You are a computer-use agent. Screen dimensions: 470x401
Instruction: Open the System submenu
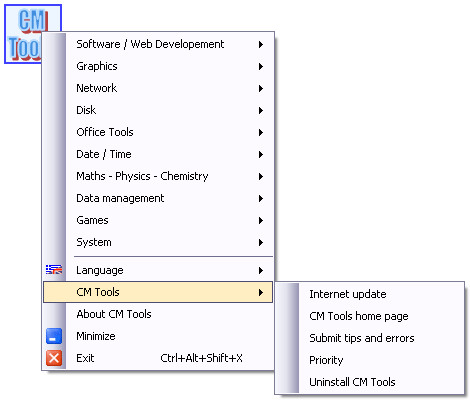158,242
